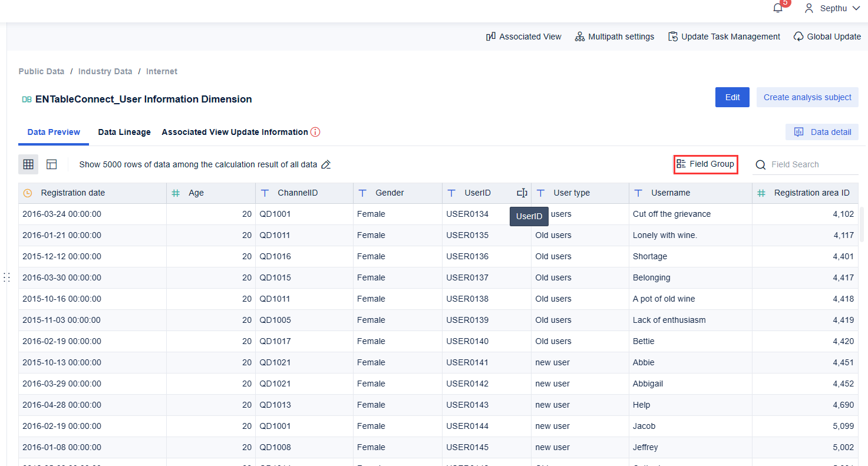Click the vertical scrollbar of the table
The width and height of the screenshot is (868, 466).
(x=863, y=224)
